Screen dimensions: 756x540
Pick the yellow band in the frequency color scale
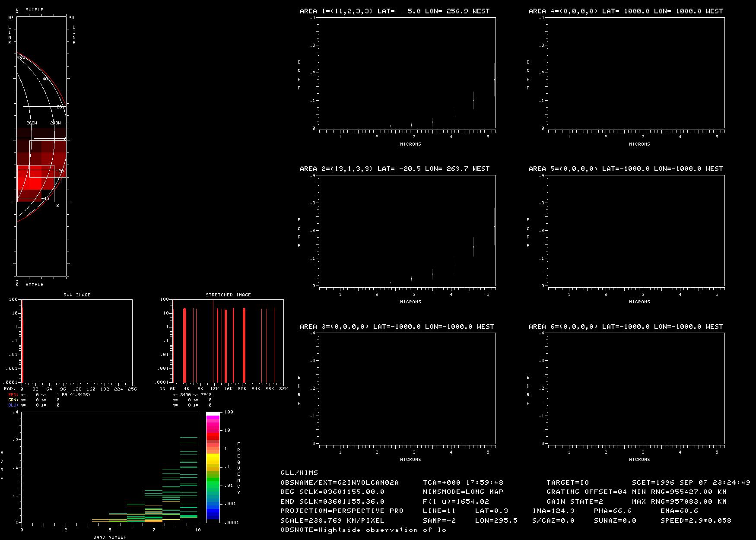213,458
